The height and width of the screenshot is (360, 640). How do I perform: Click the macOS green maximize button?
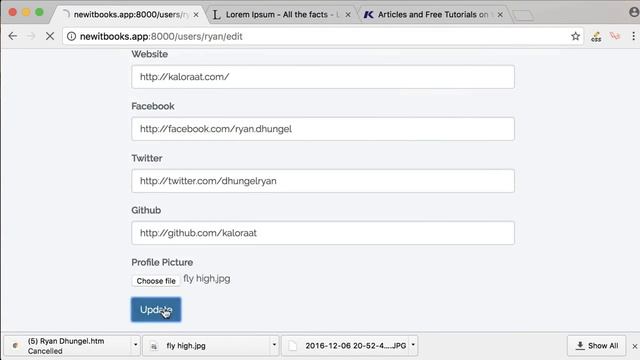pos(39,12)
